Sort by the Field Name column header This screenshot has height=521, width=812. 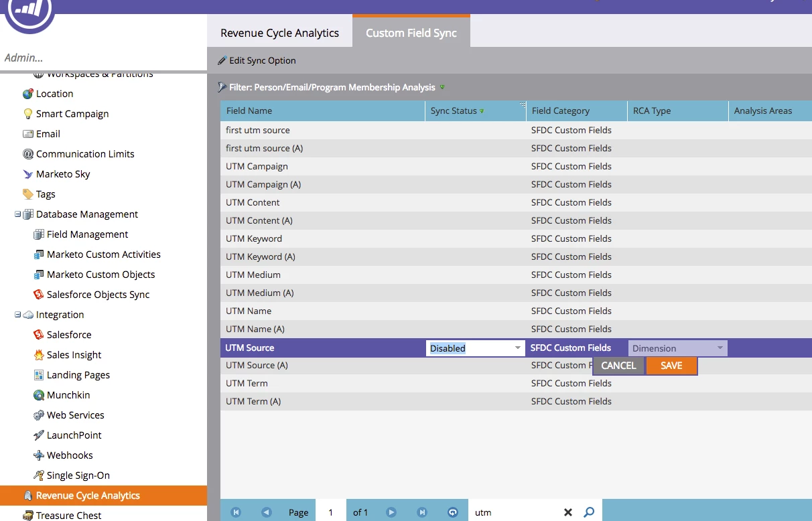(x=323, y=110)
